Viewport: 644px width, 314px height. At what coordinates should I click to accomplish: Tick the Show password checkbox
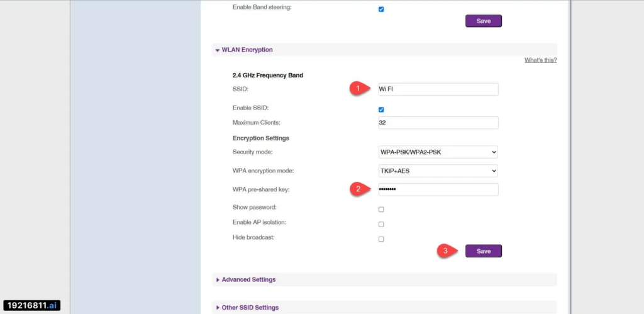(x=381, y=210)
